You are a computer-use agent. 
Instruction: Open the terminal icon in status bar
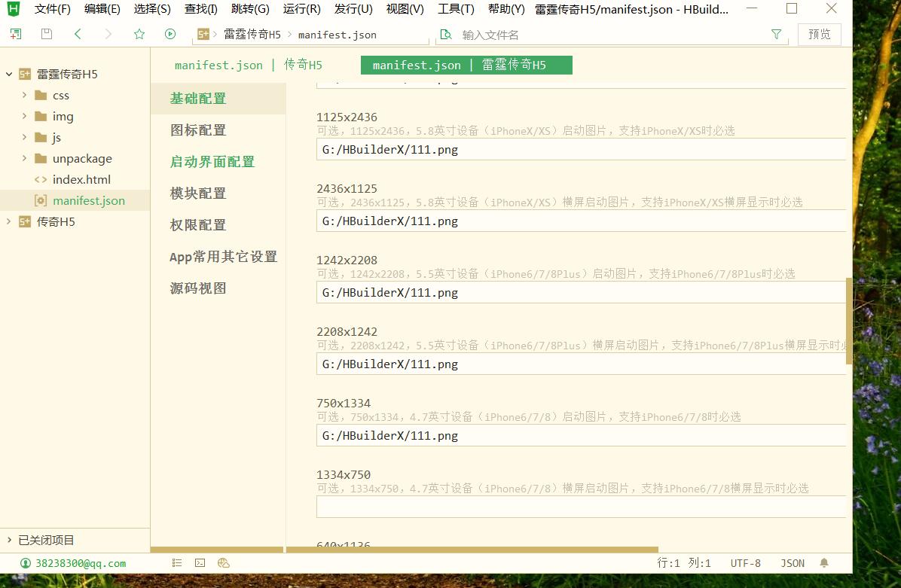click(200, 562)
